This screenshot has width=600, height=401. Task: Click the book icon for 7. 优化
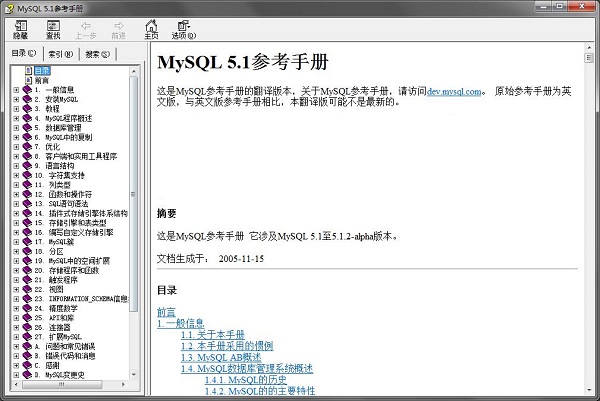(27, 147)
